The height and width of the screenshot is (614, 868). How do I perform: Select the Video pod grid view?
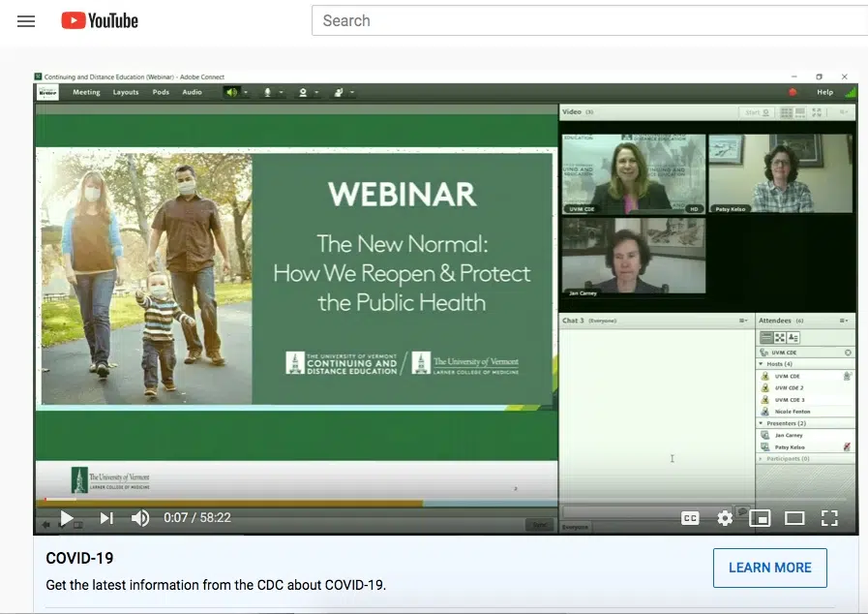[786, 112]
